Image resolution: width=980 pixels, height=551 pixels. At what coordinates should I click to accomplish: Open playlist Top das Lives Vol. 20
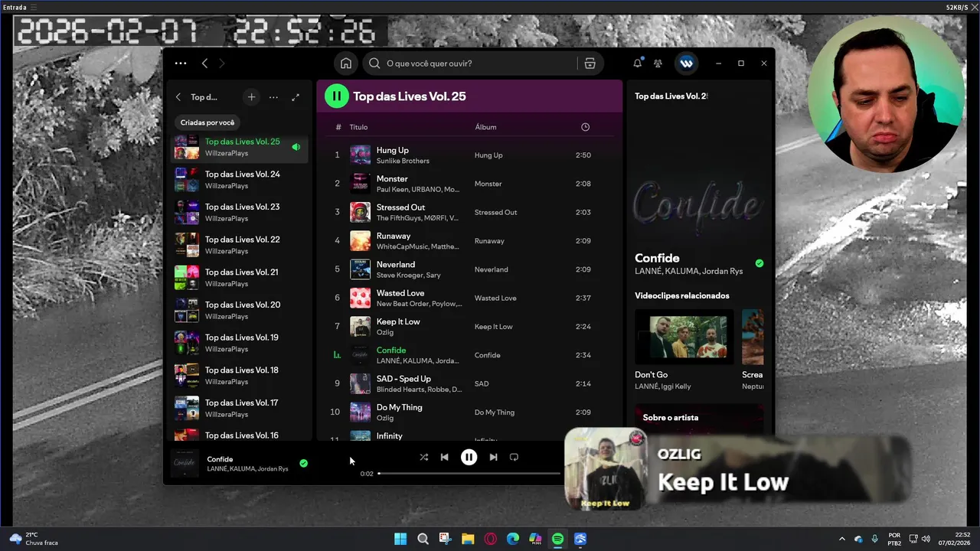(x=239, y=310)
